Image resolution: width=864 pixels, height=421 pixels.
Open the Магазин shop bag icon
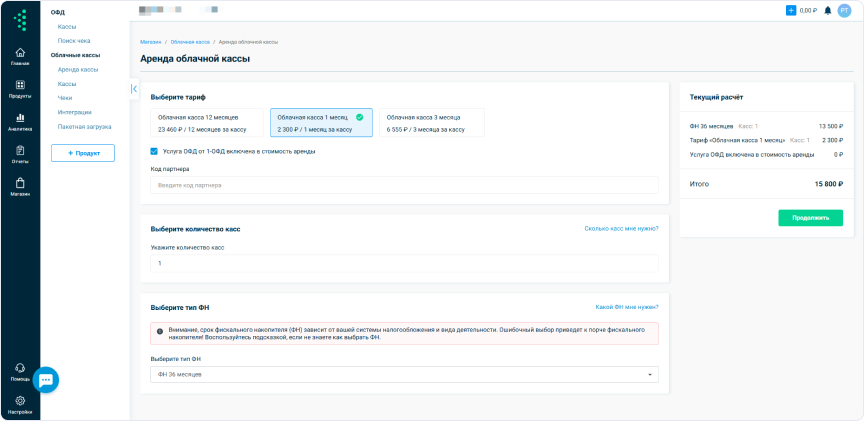tap(20, 184)
